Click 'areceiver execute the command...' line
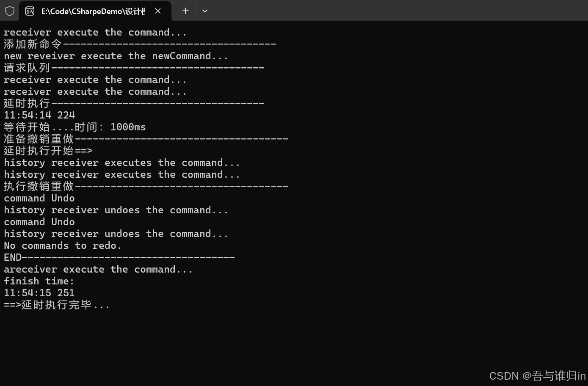This screenshot has height=386, width=588. click(x=98, y=269)
